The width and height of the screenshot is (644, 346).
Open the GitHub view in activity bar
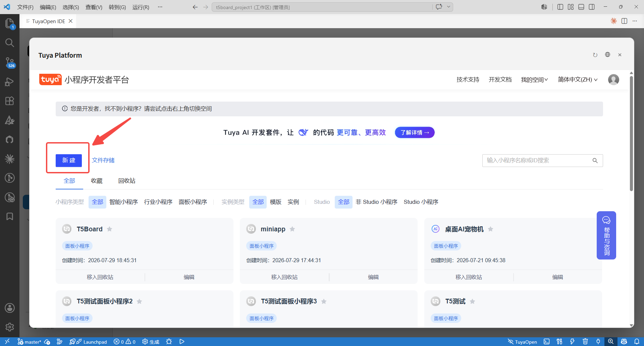pos(9,139)
